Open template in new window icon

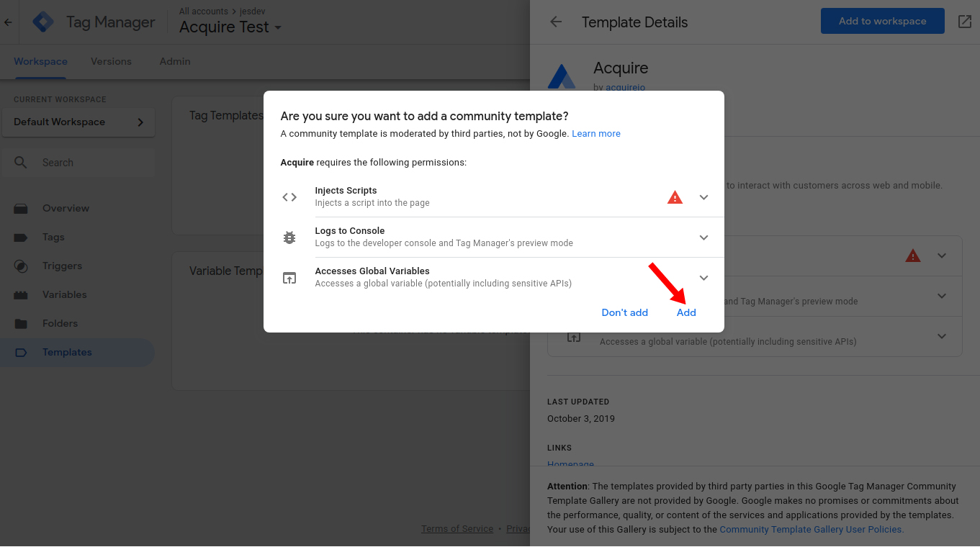pyautogui.click(x=965, y=22)
